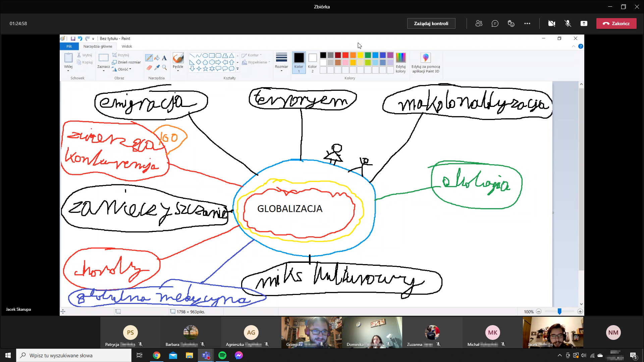The image size is (644, 362).
Task: Open the meeting chat icon
Action: [495, 23]
